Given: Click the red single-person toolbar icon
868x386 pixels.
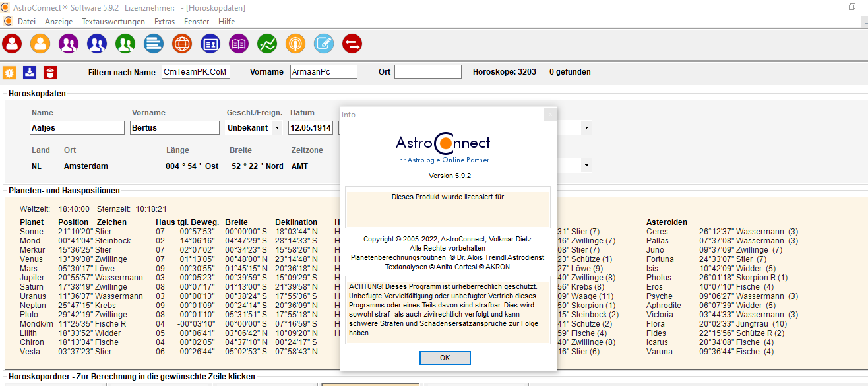Looking at the screenshot, I should [x=12, y=44].
